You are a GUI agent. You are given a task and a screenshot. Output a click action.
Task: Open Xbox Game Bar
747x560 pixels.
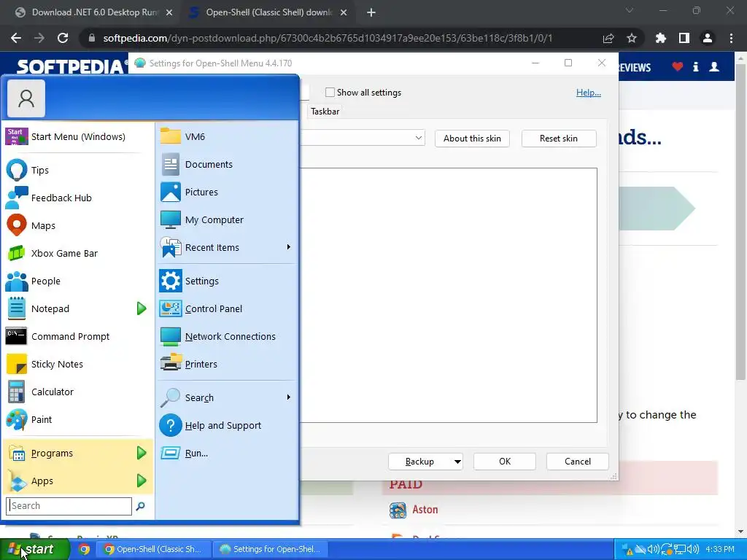(x=77, y=253)
